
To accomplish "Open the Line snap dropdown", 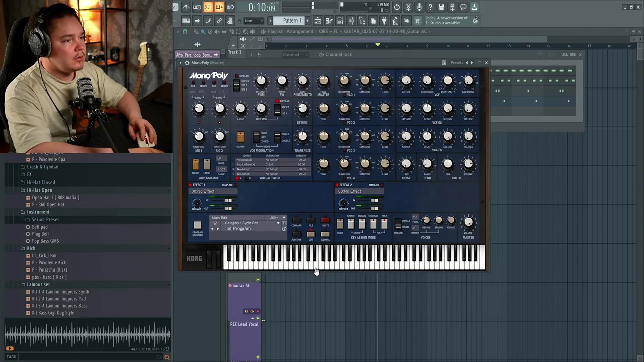I will coord(253,21).
